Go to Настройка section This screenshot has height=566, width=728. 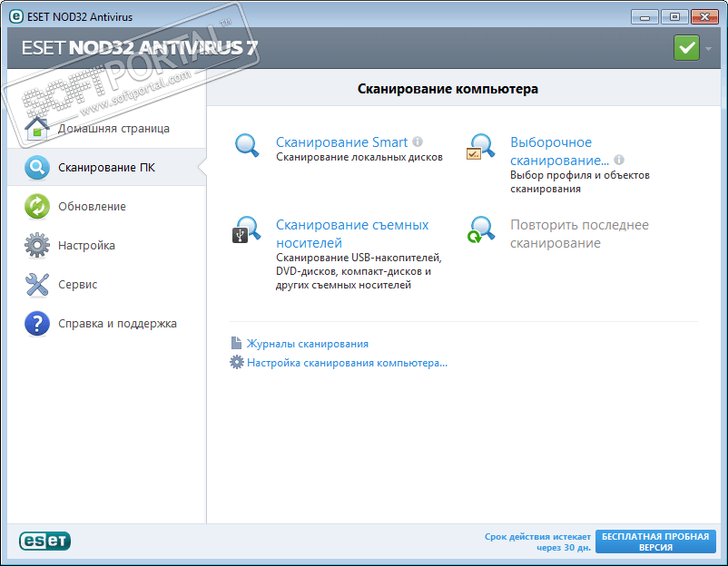[86, 246]
